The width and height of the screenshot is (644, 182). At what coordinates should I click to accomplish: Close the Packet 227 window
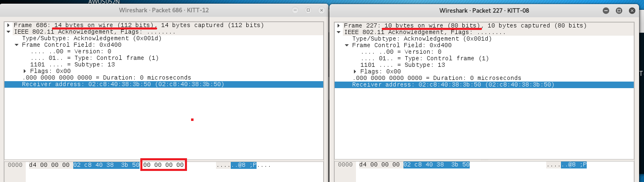pyautogui.click(x=632, y=11)
